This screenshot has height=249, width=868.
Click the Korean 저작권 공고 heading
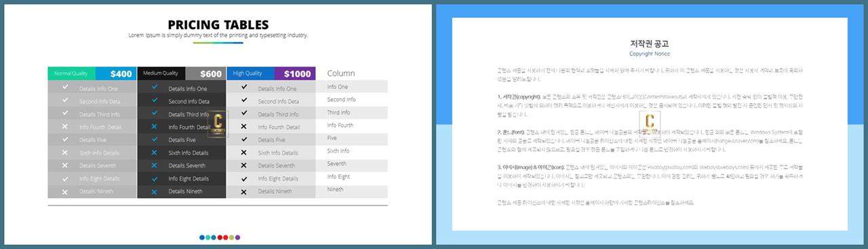(x=650, y=44)
